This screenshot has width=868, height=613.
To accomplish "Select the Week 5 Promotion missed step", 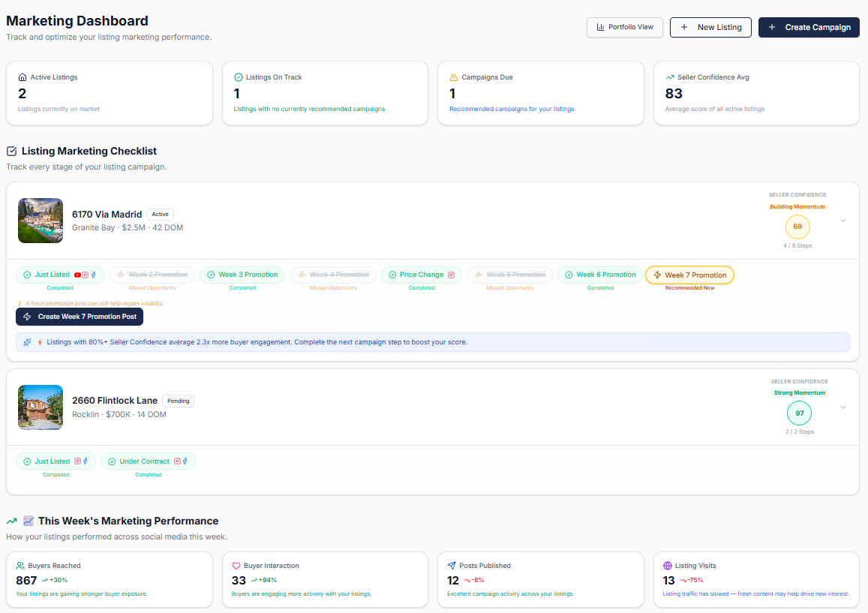I will (x=510, y=275).
